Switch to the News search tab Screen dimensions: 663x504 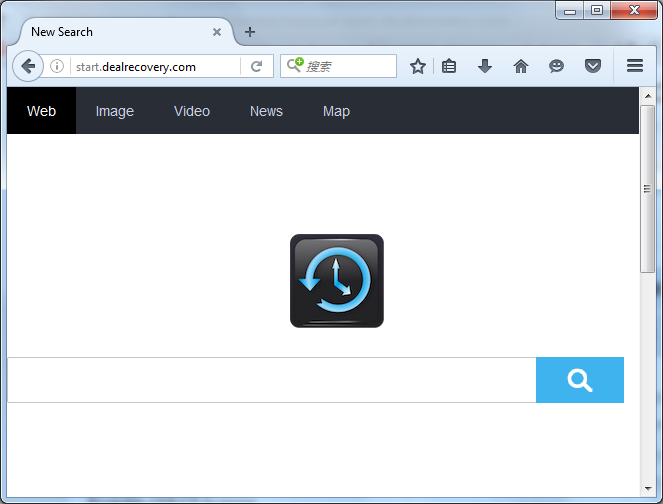(x=266, y=111)
